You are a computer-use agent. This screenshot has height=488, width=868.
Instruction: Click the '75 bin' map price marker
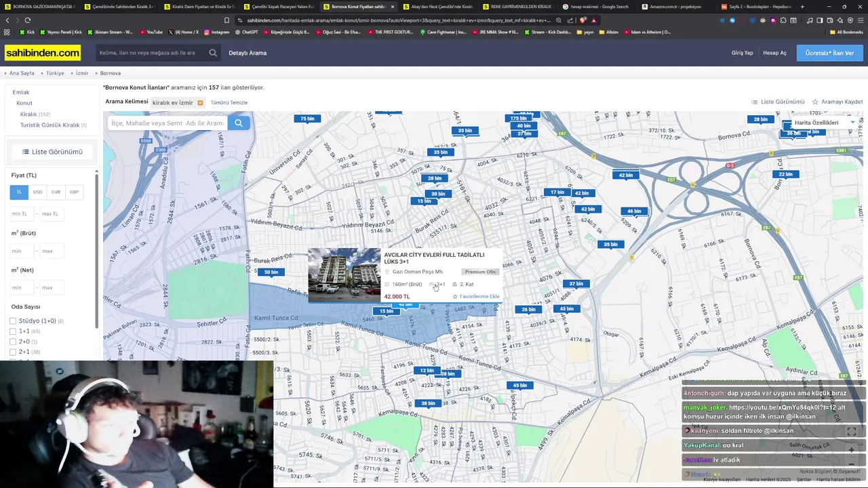coord(308,119)
